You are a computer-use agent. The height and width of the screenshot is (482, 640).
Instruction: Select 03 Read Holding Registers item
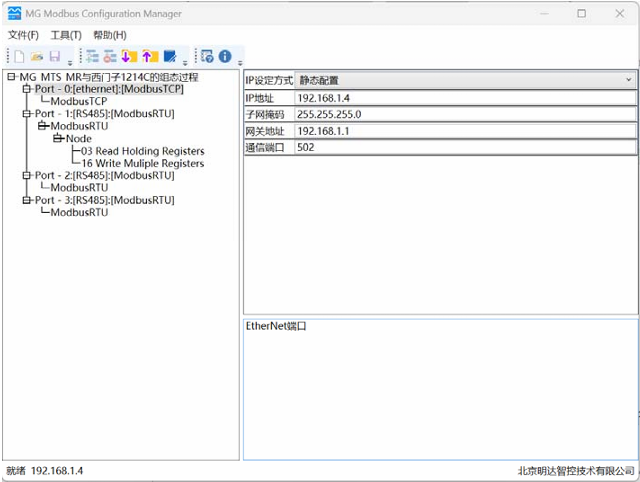pyautogui.click(x=142, y=151)
